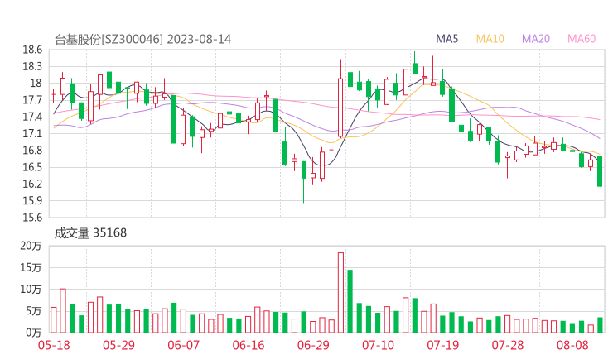Click the 06-29 date axis label
Image resolution: width=613 pixels, height=364 pixels.
pos(313,345)
